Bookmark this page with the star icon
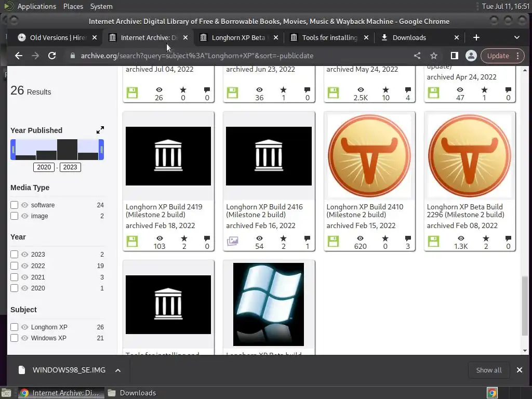Viewport: 532px width, 399px height. tap(434, 56)
